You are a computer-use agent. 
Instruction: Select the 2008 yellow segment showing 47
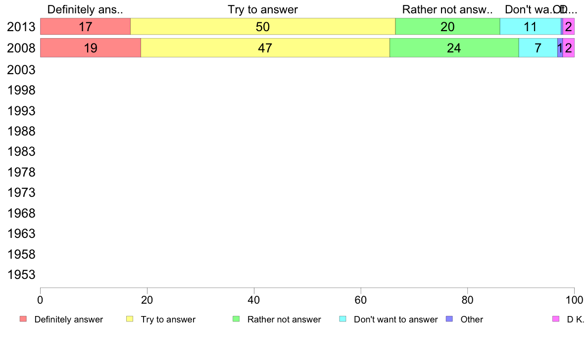[x=265, y=48]
